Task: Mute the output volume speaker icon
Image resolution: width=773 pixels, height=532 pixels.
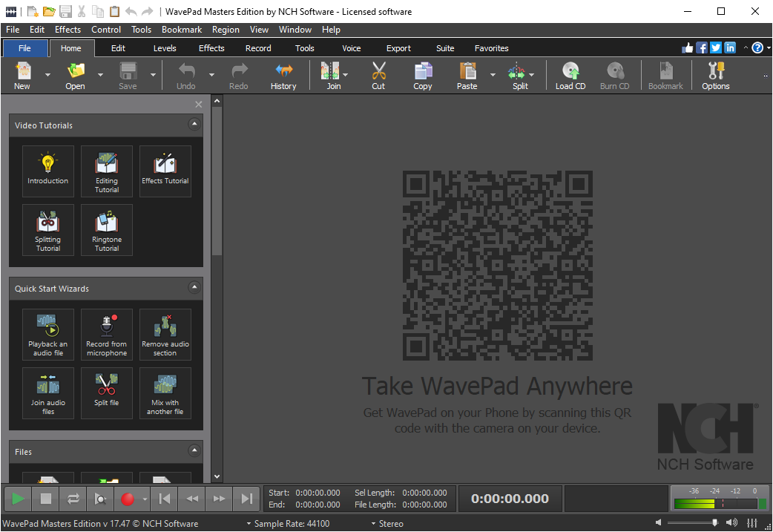Action: (x=659, y=522)
